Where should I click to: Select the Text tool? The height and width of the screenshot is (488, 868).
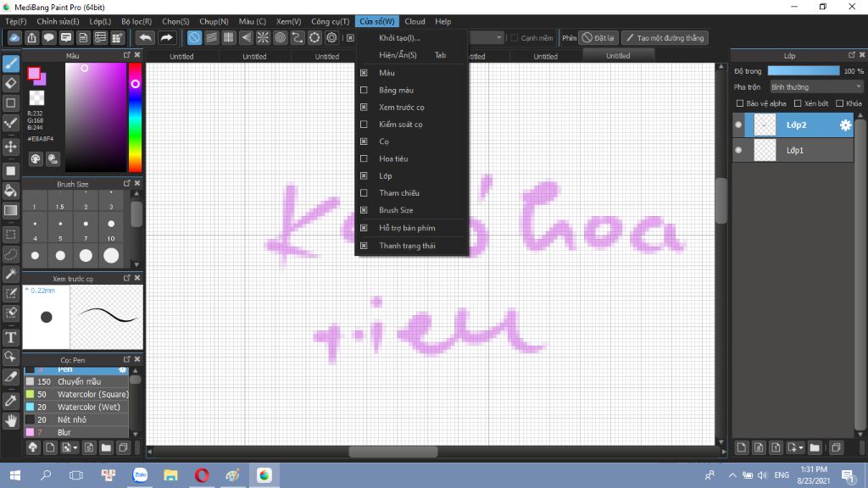(x=10, y=337)
